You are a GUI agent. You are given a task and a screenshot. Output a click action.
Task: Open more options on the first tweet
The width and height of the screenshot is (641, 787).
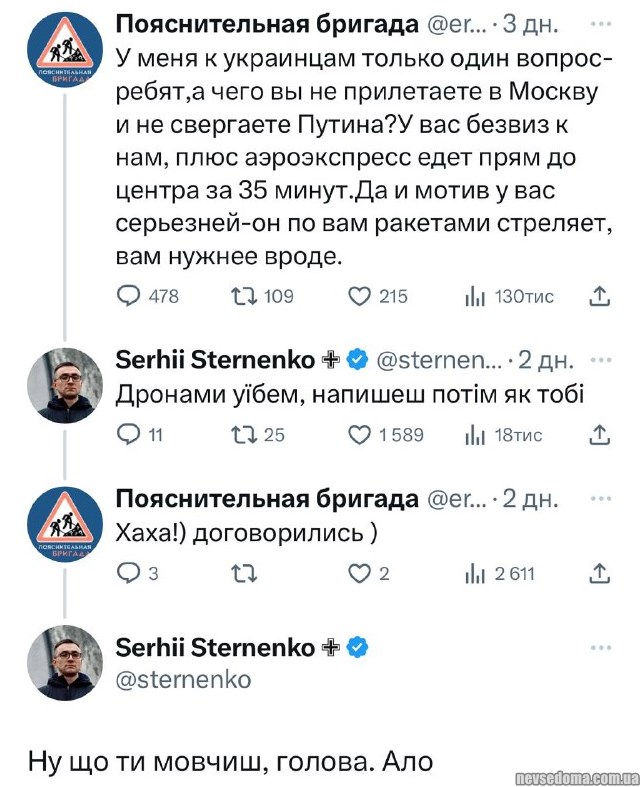(x=601, y=22)
